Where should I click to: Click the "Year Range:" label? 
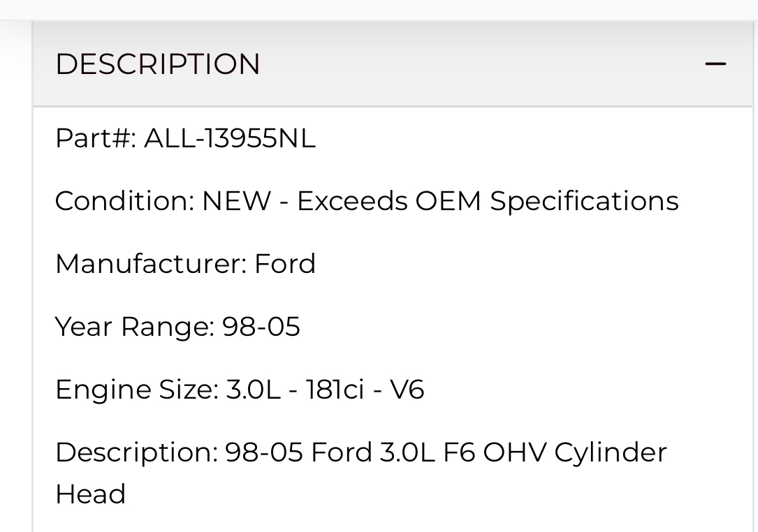point(135,327)
